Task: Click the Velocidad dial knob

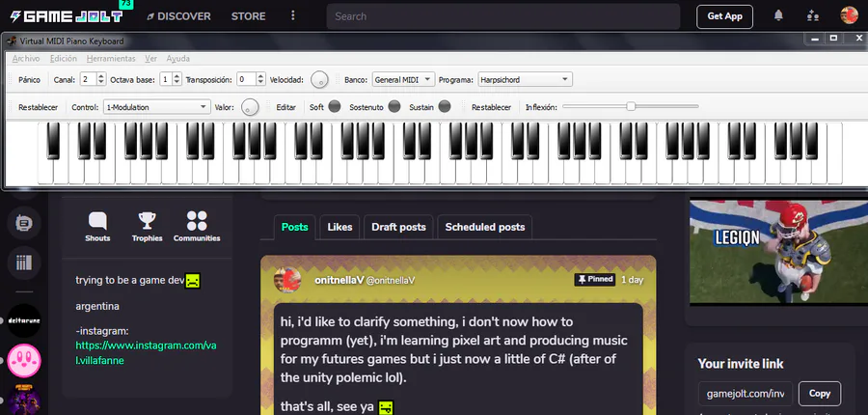Action: pyautogui.click(x=319, y=80)
